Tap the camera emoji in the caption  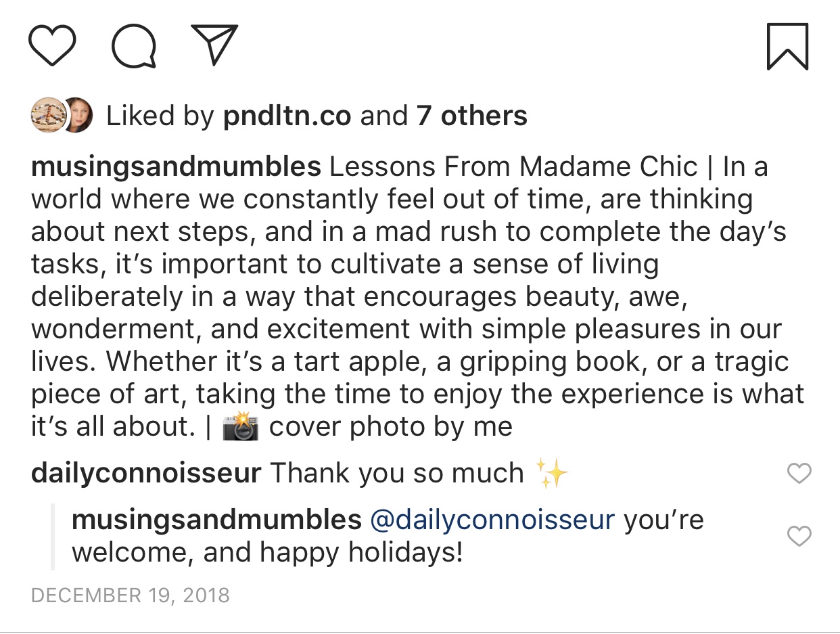(241, 428)
